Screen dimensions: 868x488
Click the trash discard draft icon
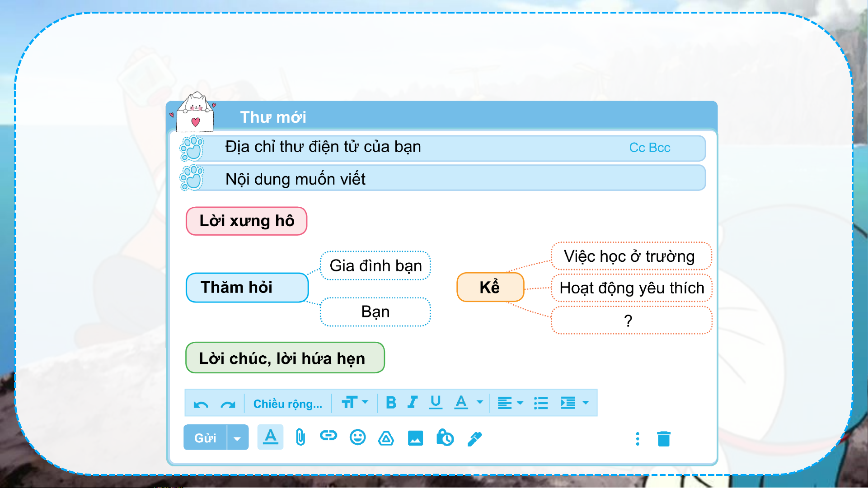click(x=664, y=439)
